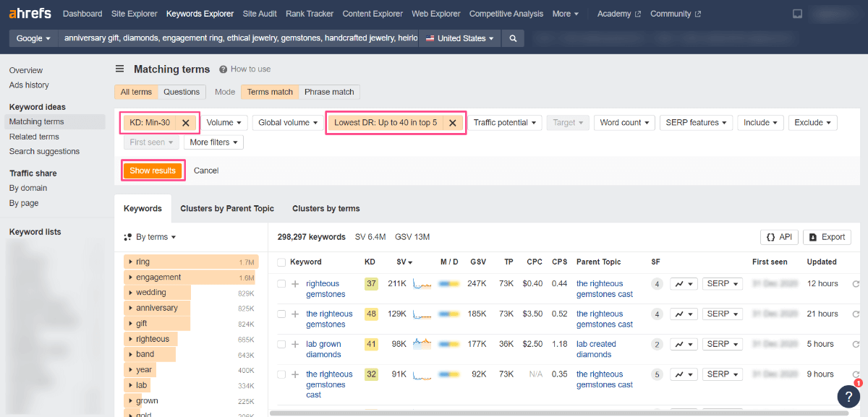
Task: Open the Word count filter dropdown
Action: pyautogui.click(x=624, y=123)
